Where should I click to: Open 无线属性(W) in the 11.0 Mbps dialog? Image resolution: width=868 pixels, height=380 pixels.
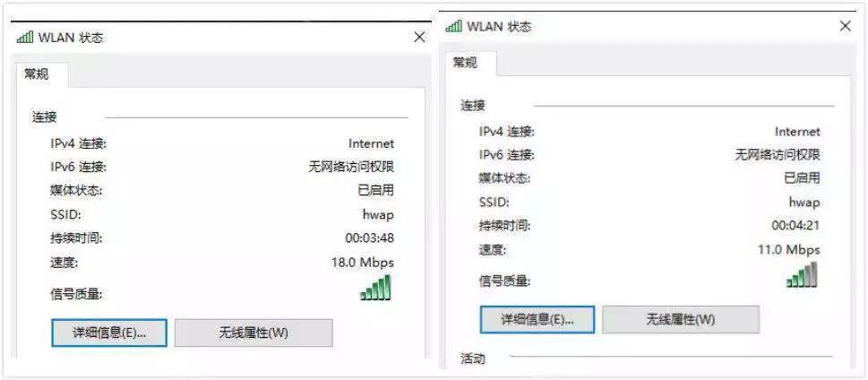point(681,320)
